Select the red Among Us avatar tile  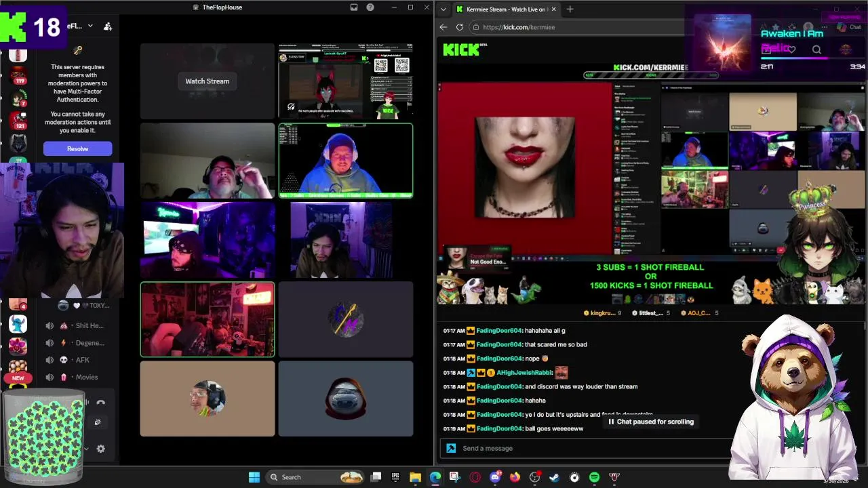(x=346, y=399)
